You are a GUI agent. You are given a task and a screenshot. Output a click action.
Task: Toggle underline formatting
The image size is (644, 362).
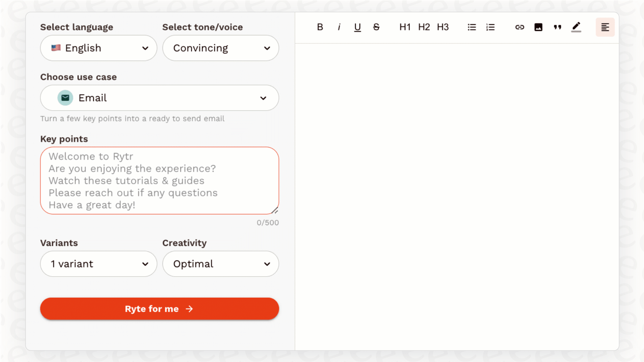click(x=357, y=27)
